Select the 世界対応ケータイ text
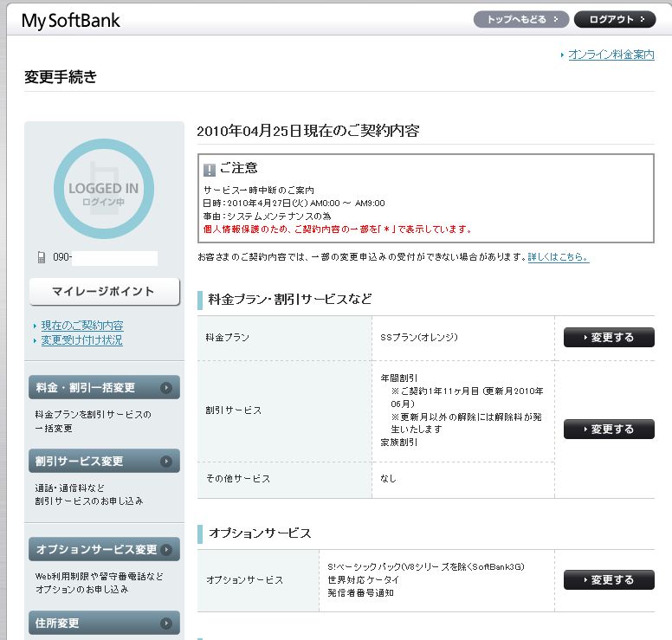672x640 pixels. click(x=364, y=579)
